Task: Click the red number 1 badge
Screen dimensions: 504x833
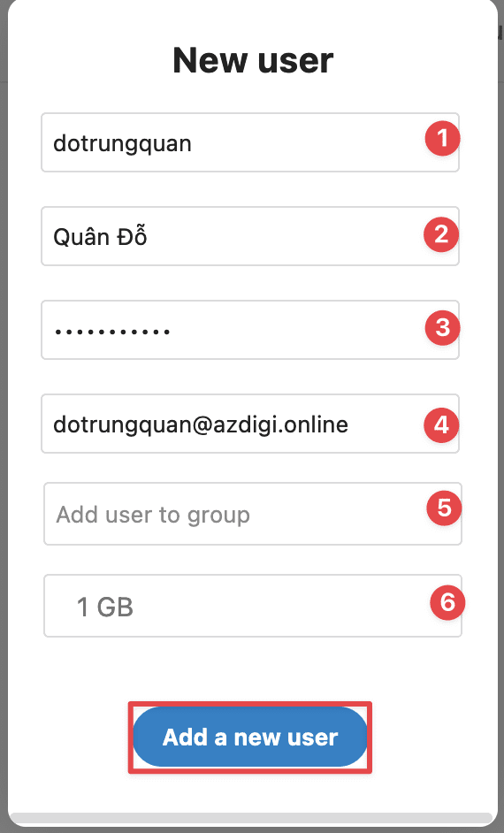Action: pyautogui.click(x=442, y=139)
